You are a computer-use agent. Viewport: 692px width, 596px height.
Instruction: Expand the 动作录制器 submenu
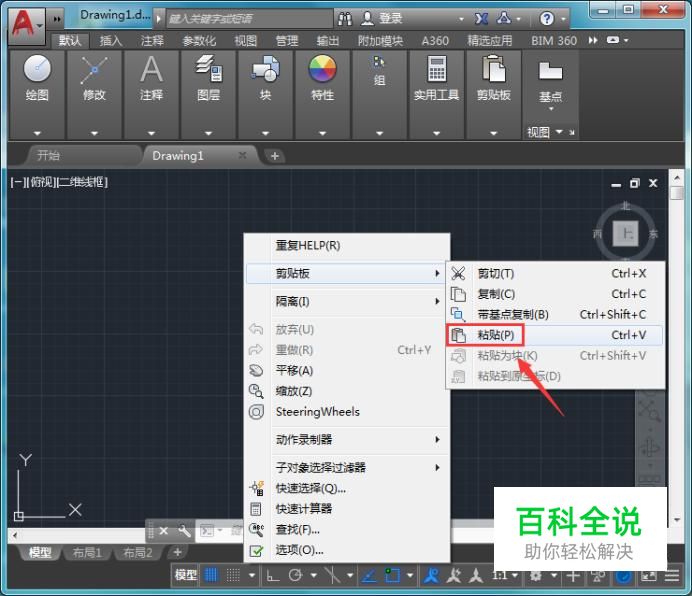click(347, 440)
